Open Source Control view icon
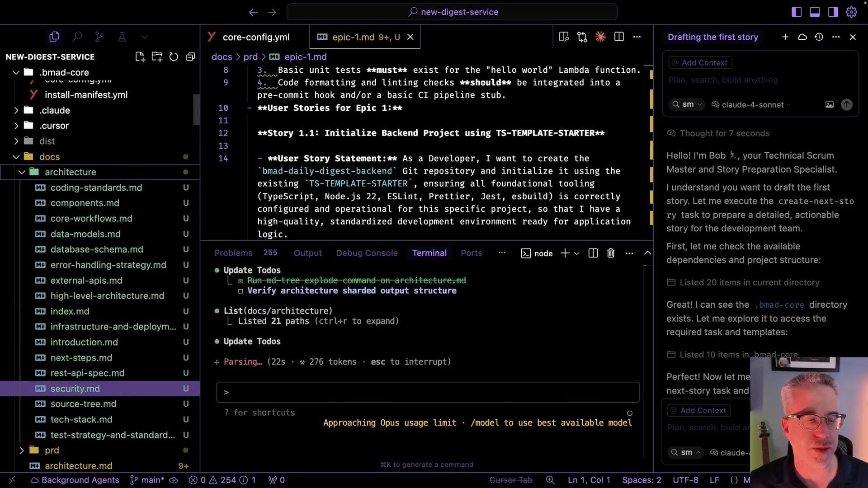 coord(99,37)
